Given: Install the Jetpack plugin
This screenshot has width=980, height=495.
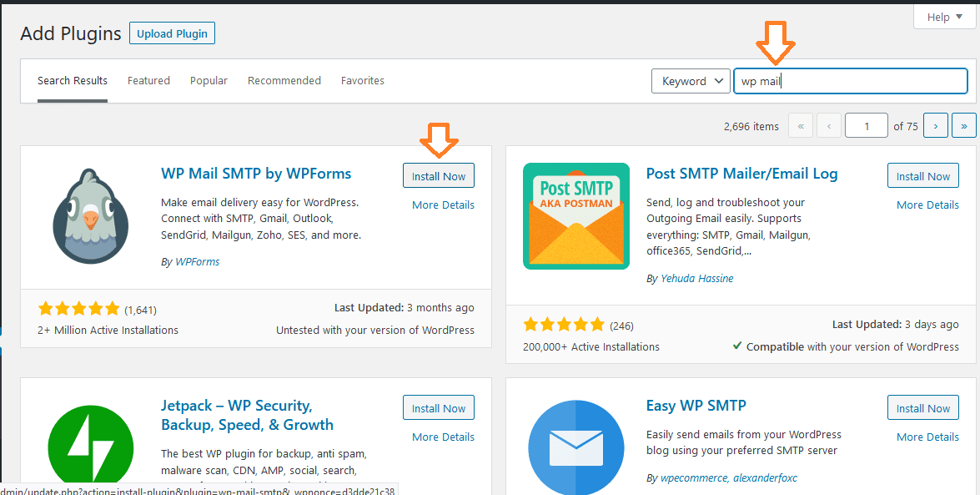Looking at the screenshot, I should coord(438,408).
